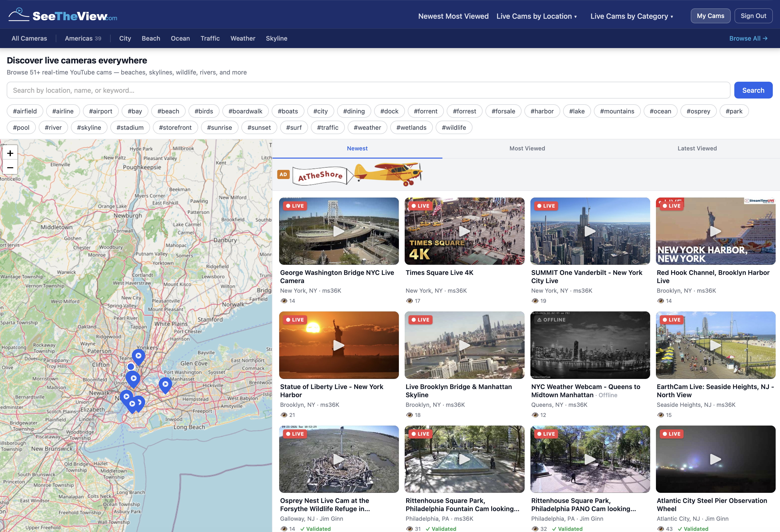The width and height of the screenshot is (780, 532).
Task: Select the Weather category
Action: pyautogui.click(x=243, y=38)
